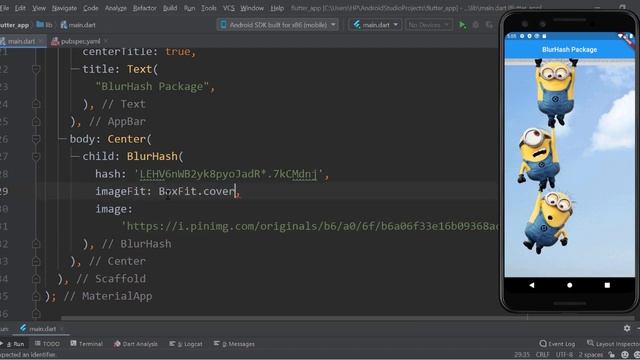
Task: Open the No Devices dropdown
Action: (429, 25)
